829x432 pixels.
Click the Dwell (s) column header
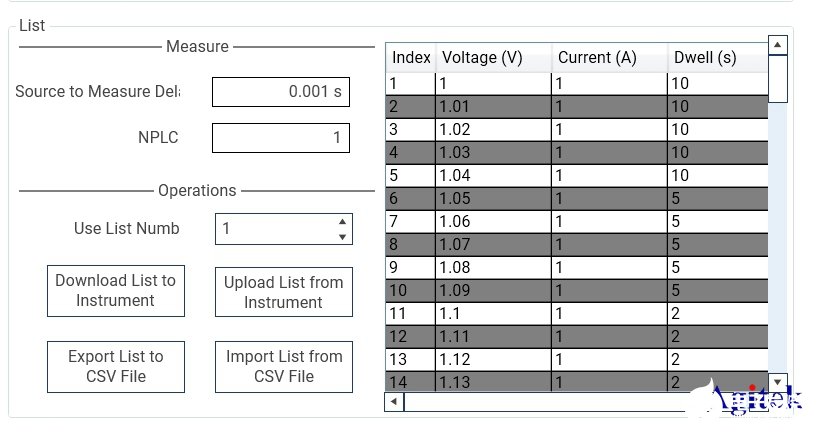point(718,58)
